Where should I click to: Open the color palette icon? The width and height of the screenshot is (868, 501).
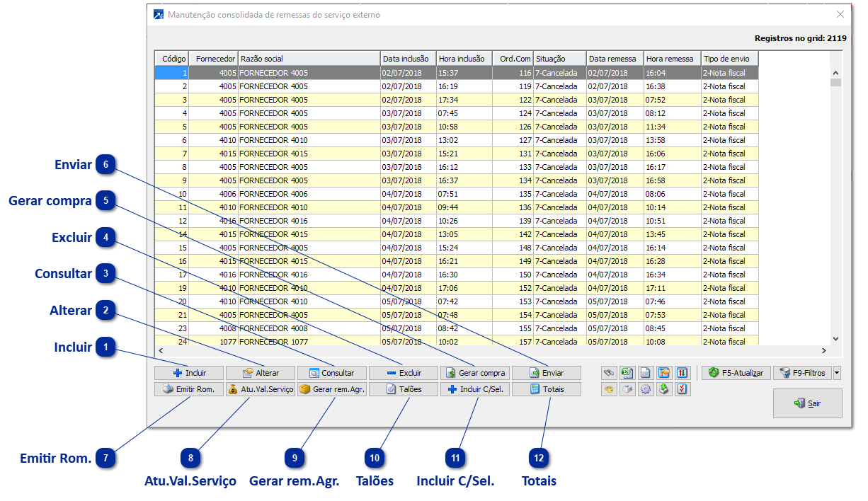[609, 389]
